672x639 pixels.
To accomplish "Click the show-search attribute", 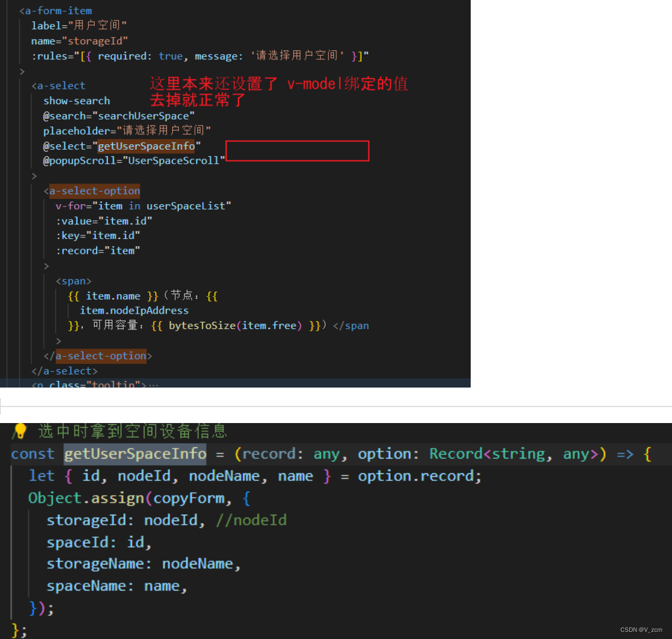I will click(76, 101).
